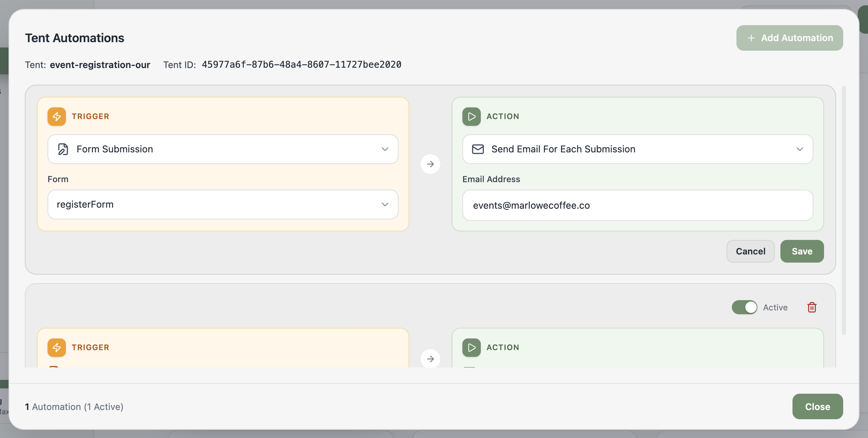Screen dimensions: 868x438
Task: Click the automations list vertical scrollbar
Action: coord(844,210)
